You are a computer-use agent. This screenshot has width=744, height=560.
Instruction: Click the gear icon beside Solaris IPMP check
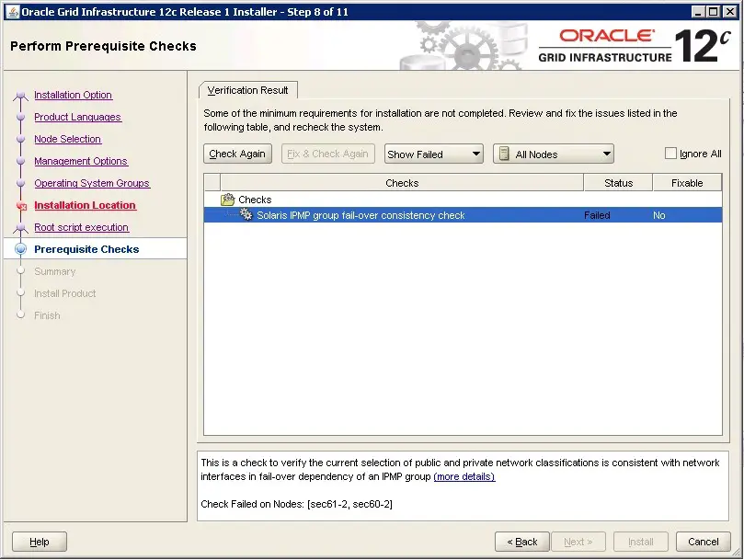click(246, 214)
